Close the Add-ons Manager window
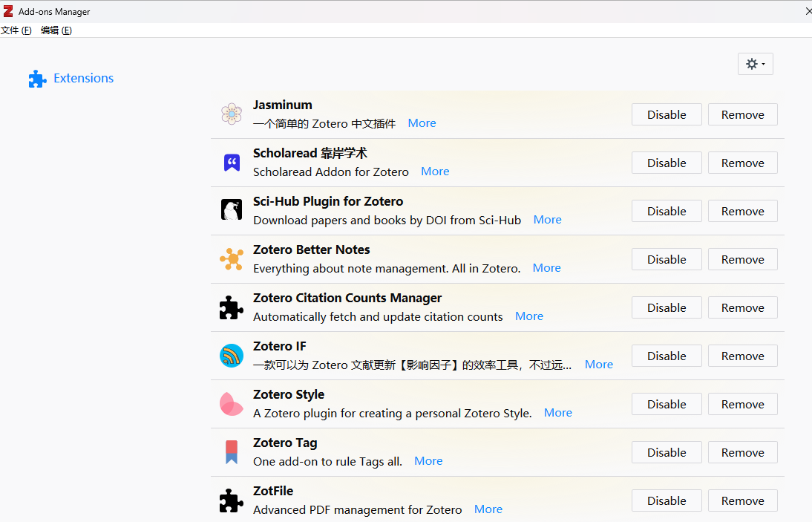812x522 pixels. (x=808, y=11)
